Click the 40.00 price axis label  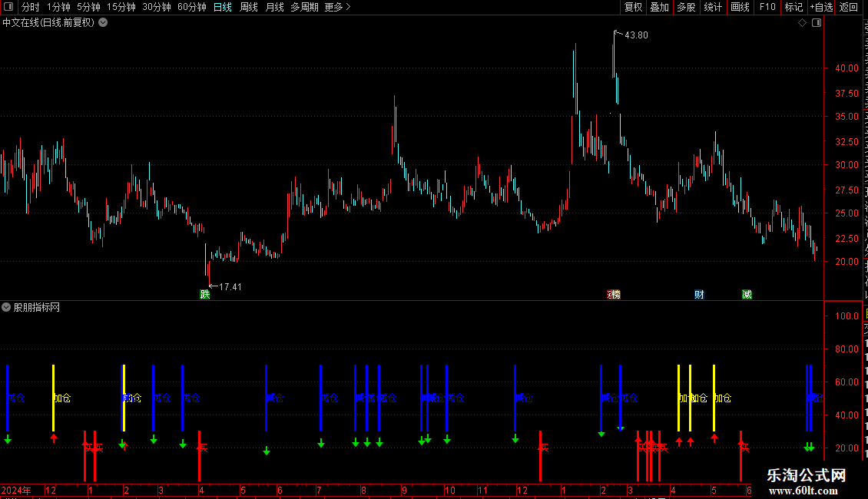pyautogui.click(x=847, y=68)
